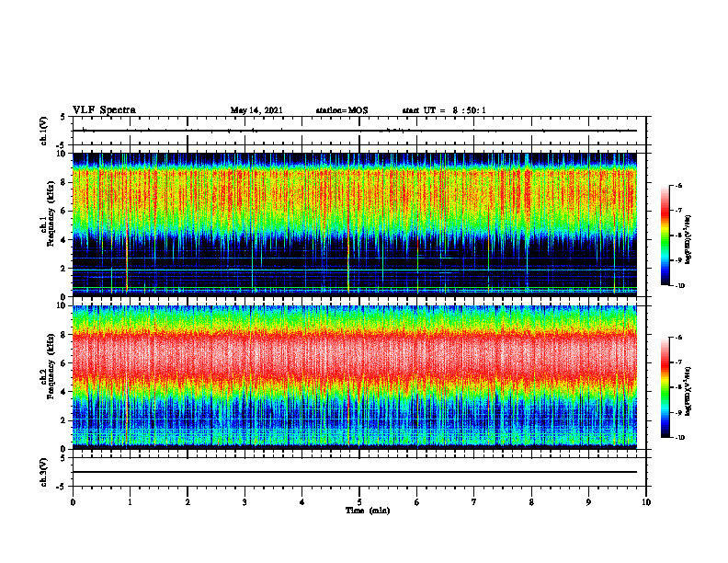Click the ch.1 frequency tick label "8"

tap(64, 182)
